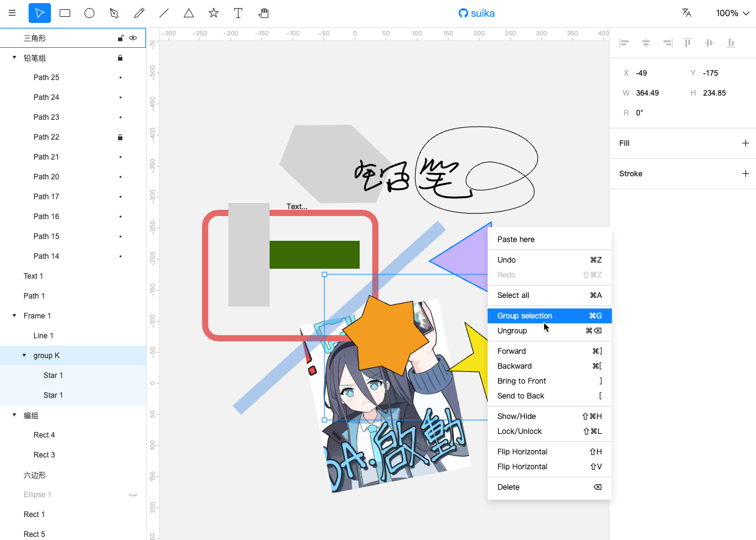Open the 100% zoom dropdown
756x540 pixels.
[x=732, y=13]
